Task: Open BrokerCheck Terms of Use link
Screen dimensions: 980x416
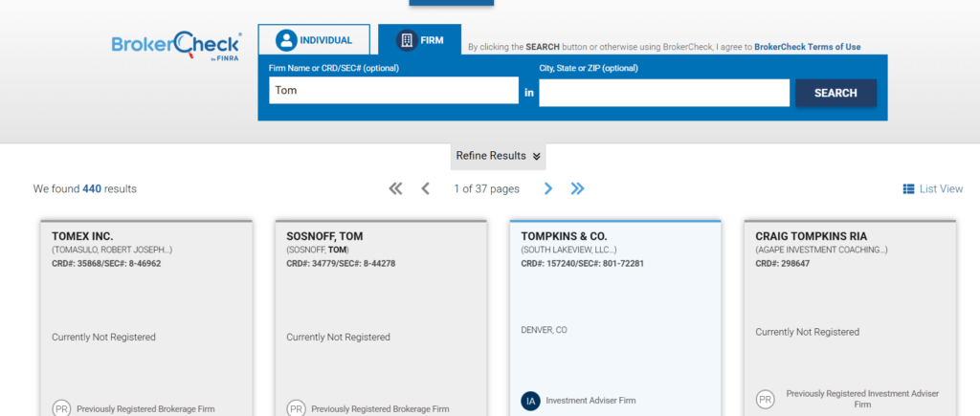Action: [x=807, y=47]
